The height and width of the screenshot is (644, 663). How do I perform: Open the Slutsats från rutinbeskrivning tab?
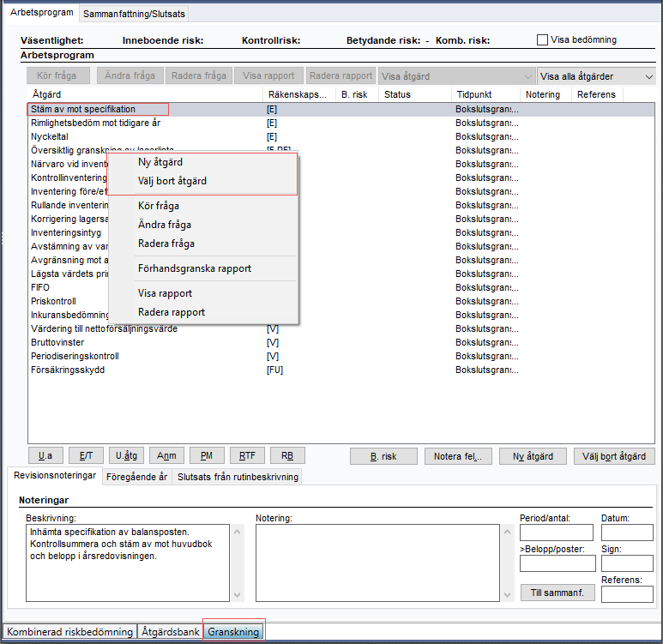238,477
